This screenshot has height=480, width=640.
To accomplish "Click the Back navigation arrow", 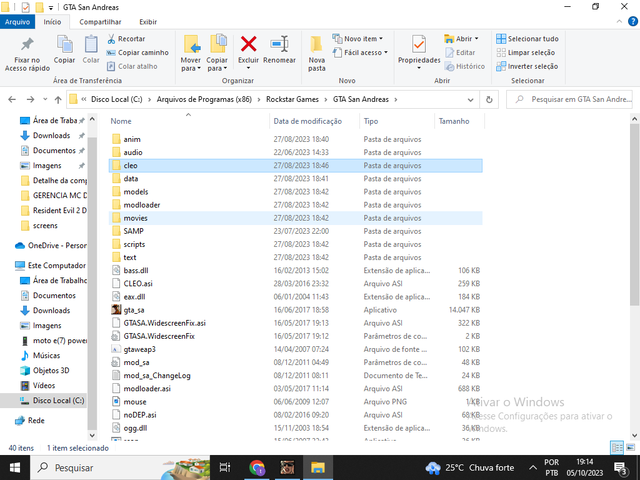I will [x=12, y=100].
